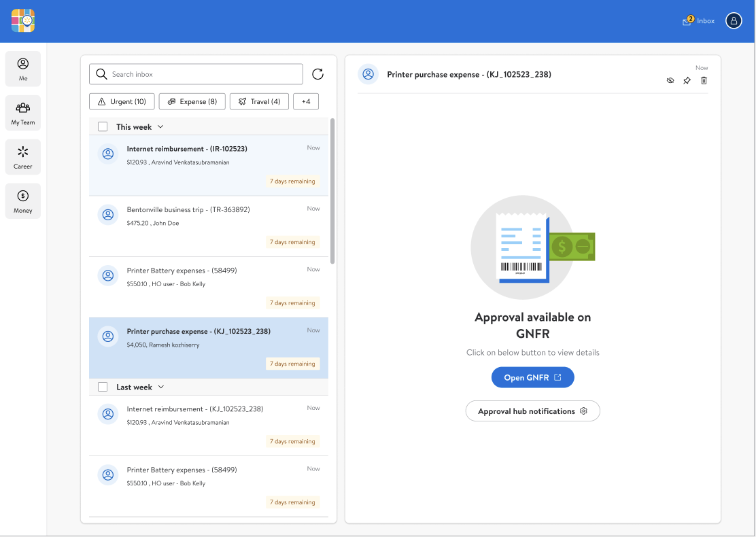This screenshot has height=537, width=756.
Task: Mark Printer purchase expense as unread
Action: pyautogui.click(x=670, y=80)
